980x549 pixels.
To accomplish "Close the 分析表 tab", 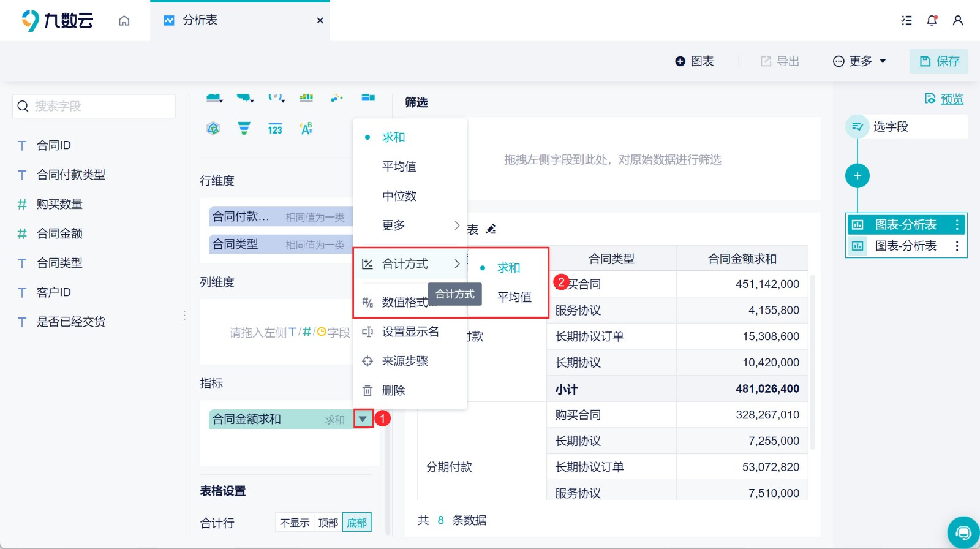I will 320,21.
